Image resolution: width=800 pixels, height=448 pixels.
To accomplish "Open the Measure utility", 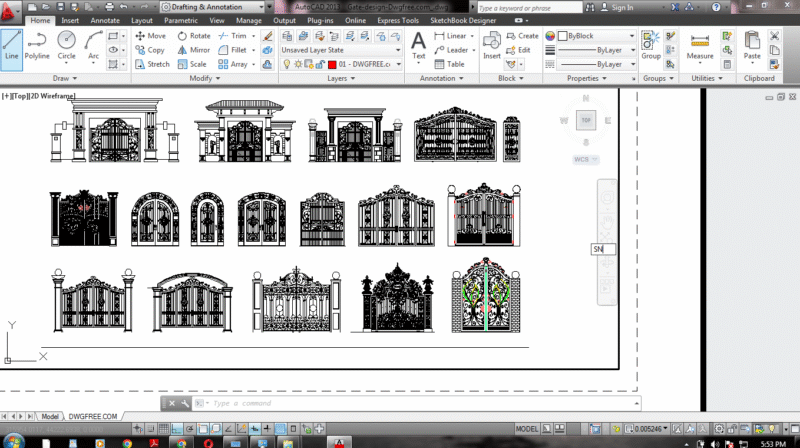I will tap(700, 45).
